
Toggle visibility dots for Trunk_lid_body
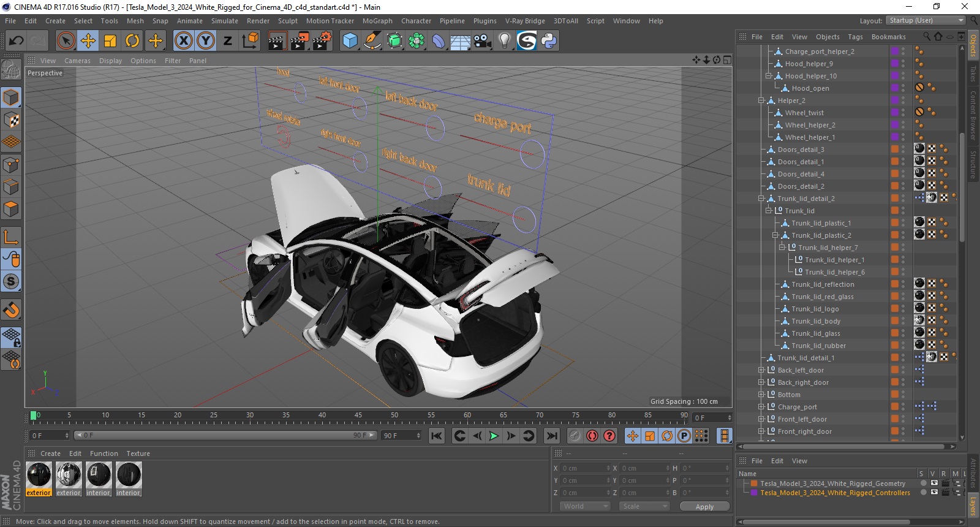click(903, 321)
